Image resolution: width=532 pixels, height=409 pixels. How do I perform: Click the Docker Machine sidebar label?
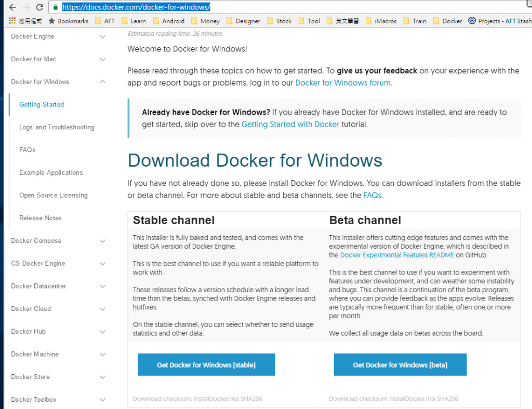point(35,354)
